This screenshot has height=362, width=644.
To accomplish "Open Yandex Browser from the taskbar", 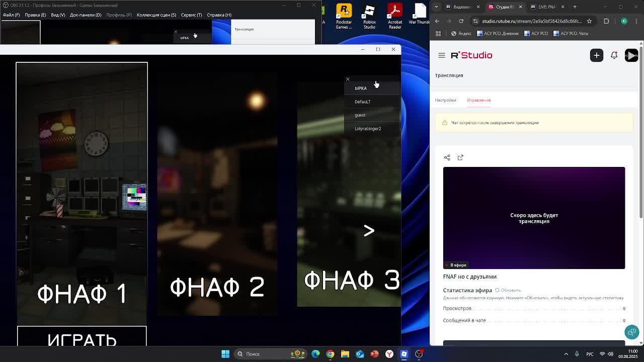I will (389, 354).
